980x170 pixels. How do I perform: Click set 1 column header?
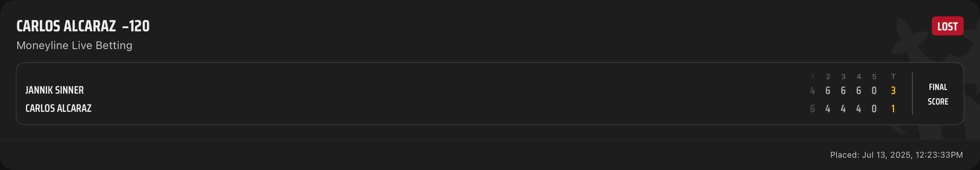(813, 77)
